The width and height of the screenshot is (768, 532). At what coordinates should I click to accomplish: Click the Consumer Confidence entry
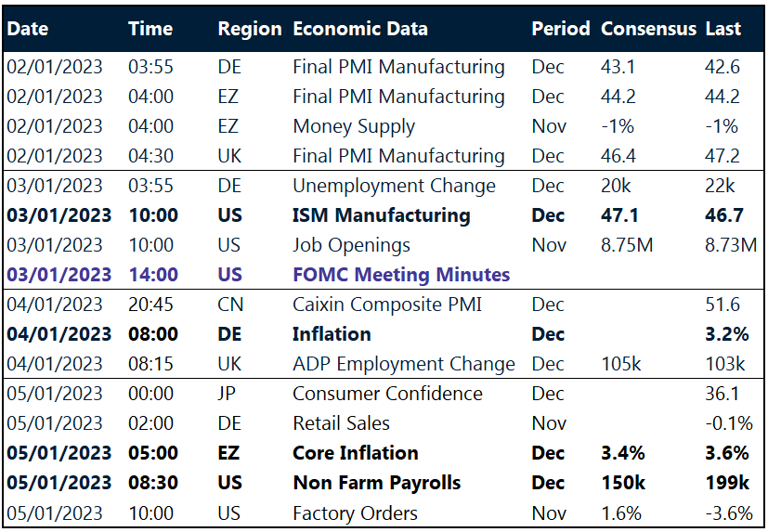coord(387,394)
